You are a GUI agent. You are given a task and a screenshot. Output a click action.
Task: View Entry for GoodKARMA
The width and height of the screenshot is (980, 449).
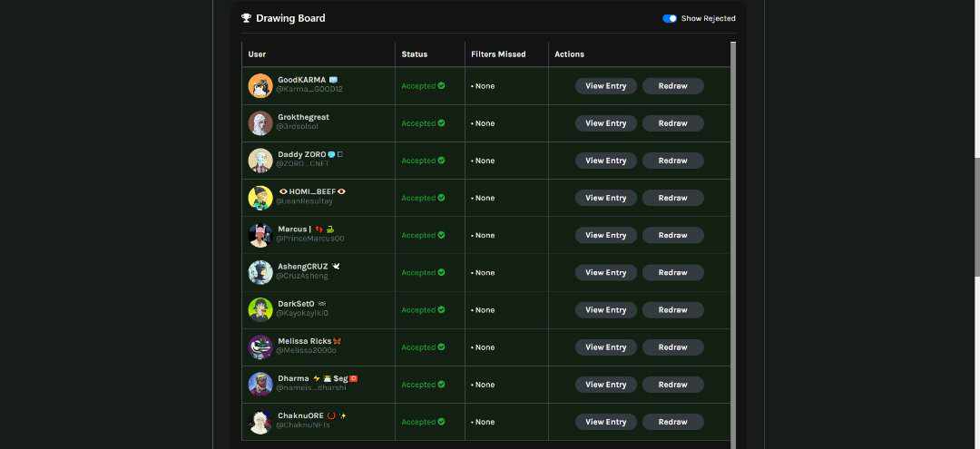click(605, 86)
